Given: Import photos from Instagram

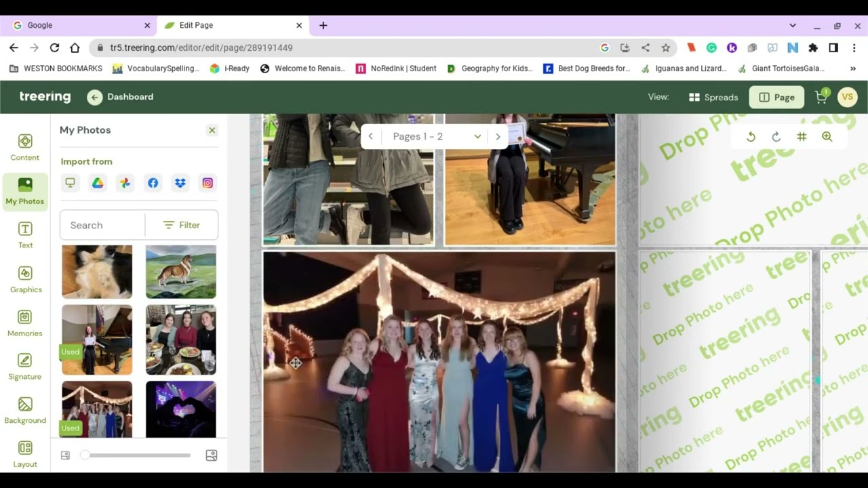Looking at the screenshot, I should 208,183.
